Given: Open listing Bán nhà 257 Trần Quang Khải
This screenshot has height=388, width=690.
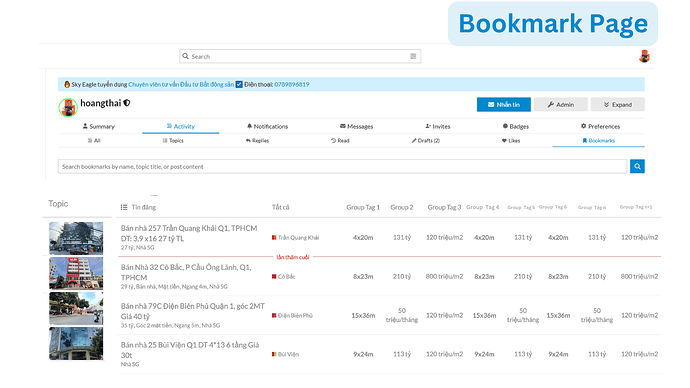Looking at the screenshot, I should [189, 234].
